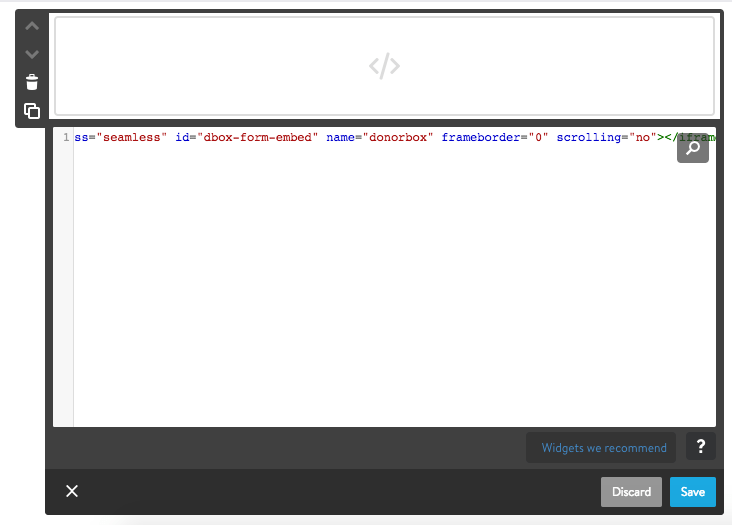Viewport: 732px width, 525px height.
Task: Click the frameborder attribute text
Action: click(x=477, y=137)
